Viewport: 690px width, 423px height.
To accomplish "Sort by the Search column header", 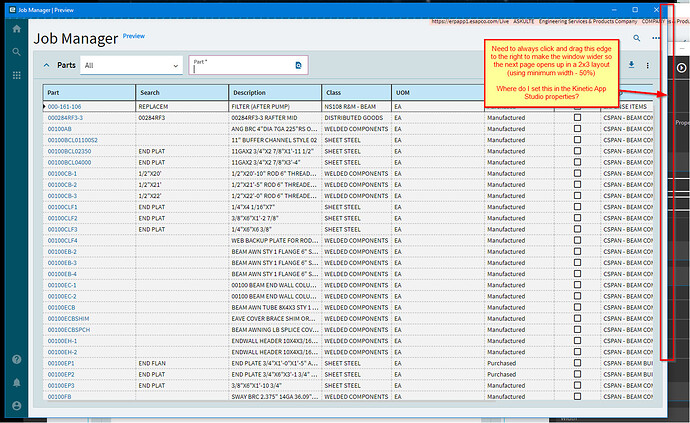I will [182, 92].
